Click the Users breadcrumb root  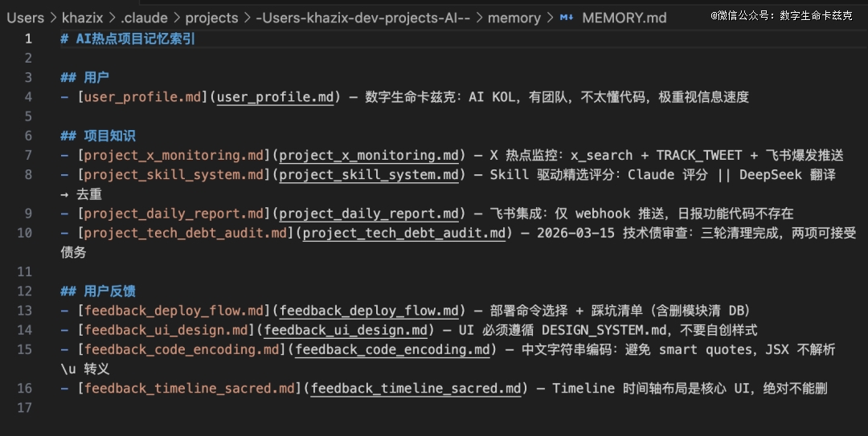[x=25, y=18]
